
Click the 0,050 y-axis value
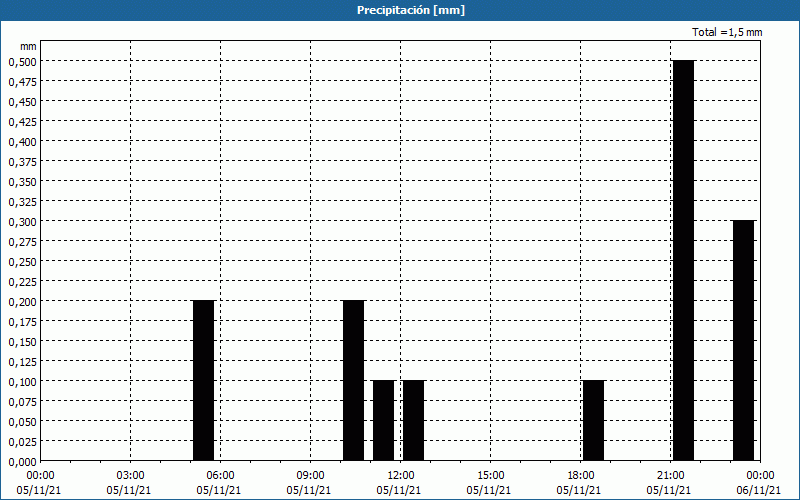click(22, 421)
